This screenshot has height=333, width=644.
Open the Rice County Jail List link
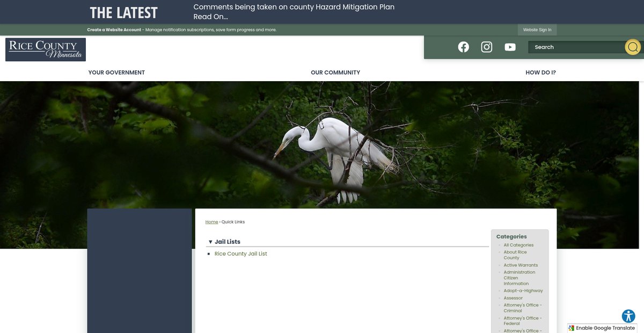(240, 254)
